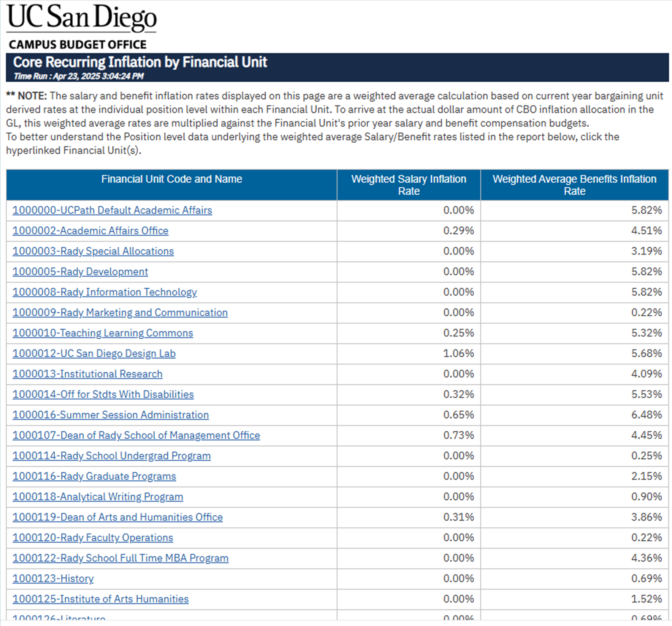Click 0.90% benefits rate for Analytical Writing Program
This screenshot has width=672, height=626.
pos(646,497)
